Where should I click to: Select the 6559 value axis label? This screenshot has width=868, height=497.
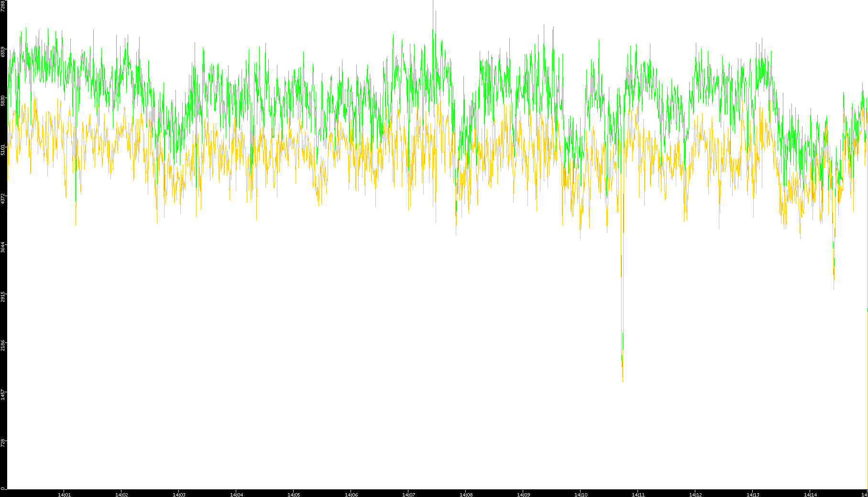[3, 52]
